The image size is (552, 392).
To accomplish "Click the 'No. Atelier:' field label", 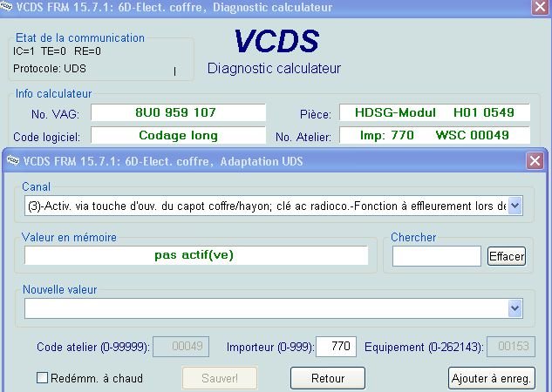I will click(x=303, y=137).
